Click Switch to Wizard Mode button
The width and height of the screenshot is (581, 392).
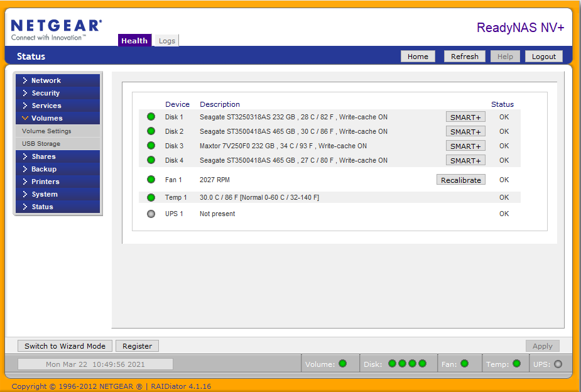pyautogui.click(x=65, y=346)
